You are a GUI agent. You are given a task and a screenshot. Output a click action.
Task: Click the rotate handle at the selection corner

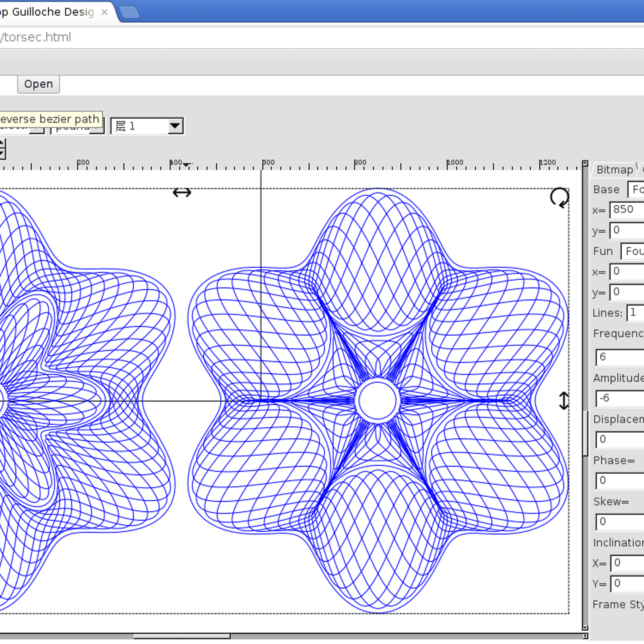click(x=559, y=198)
